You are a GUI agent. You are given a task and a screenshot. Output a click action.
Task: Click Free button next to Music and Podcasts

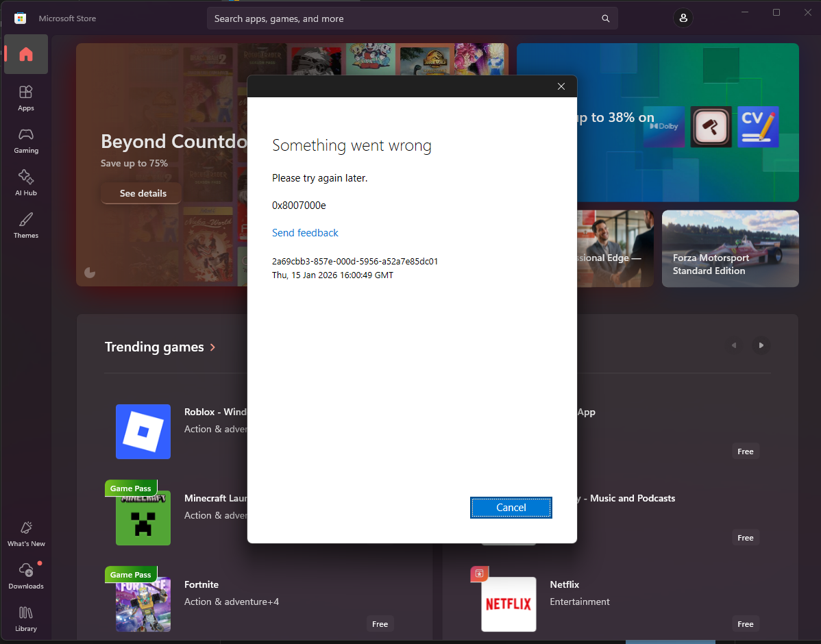point(745,537)
